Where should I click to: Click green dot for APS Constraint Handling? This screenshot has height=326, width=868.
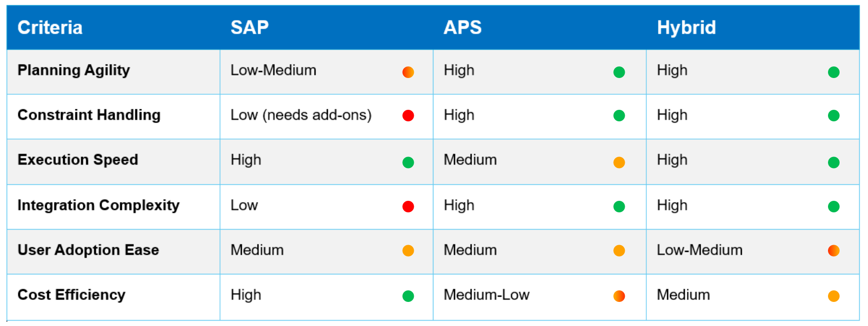click(x=619, y=116)
